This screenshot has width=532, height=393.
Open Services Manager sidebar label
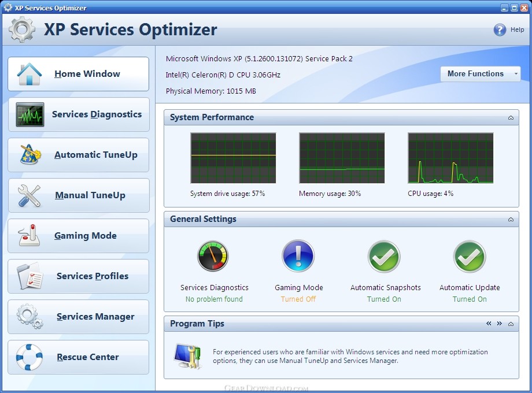(95, 317)
